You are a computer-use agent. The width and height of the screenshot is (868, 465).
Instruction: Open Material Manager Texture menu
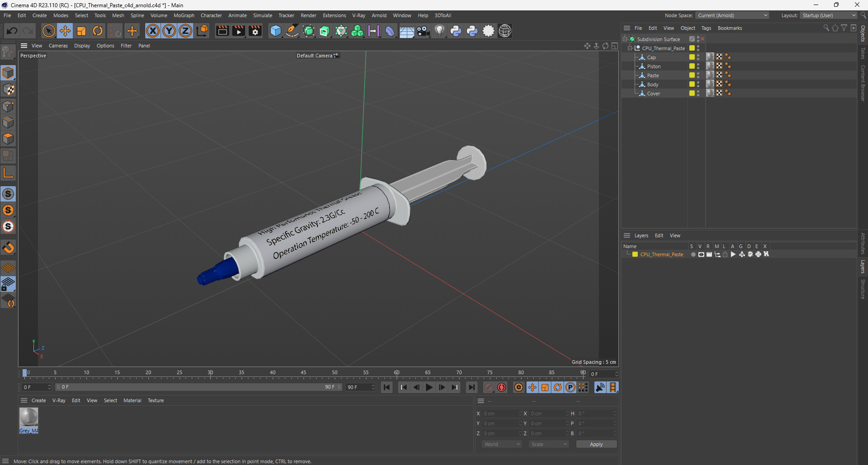pos(156,400)
